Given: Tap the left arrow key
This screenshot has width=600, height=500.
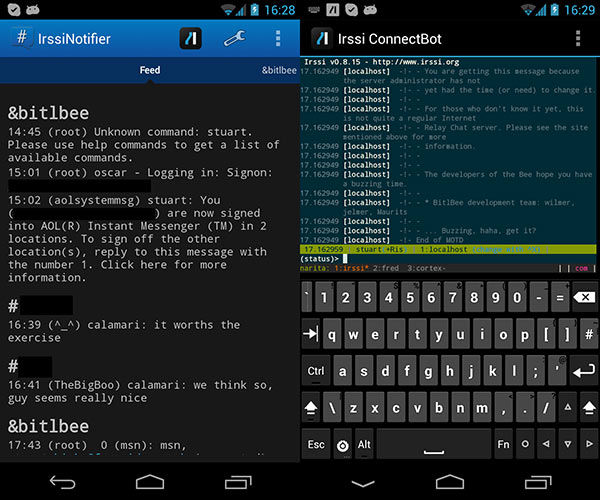Looking at the screenshot, I should point(546,444).
